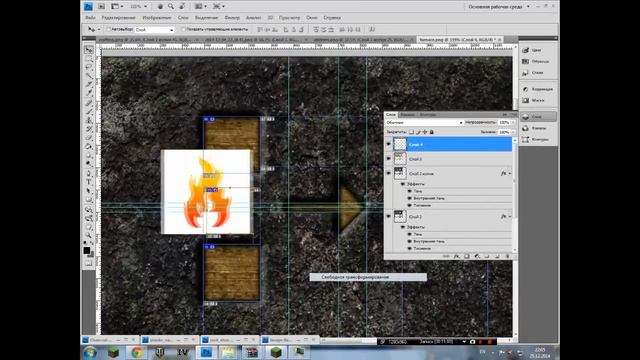Select the Move tool in toolbox

(89, 50)
